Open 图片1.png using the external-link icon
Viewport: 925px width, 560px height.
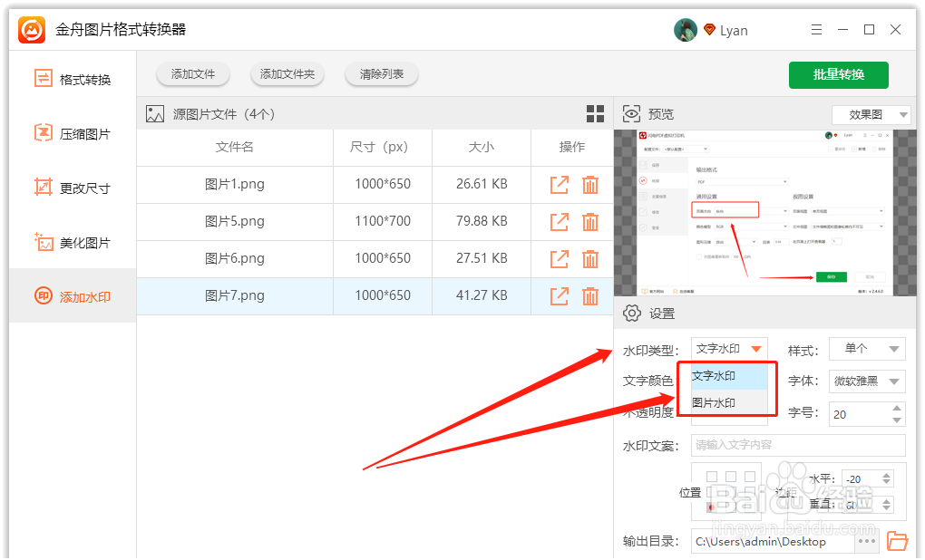[x=560, y=184]
